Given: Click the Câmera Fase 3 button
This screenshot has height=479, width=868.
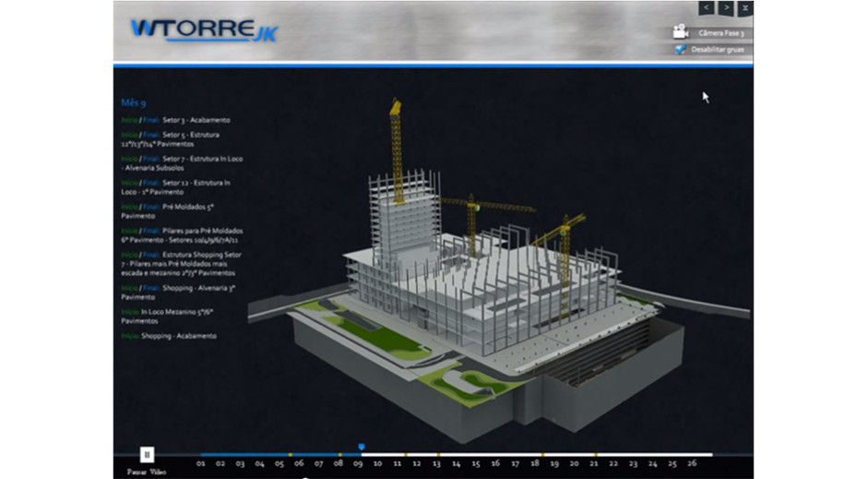Looking at the screenshot, I should click(720, 33).
